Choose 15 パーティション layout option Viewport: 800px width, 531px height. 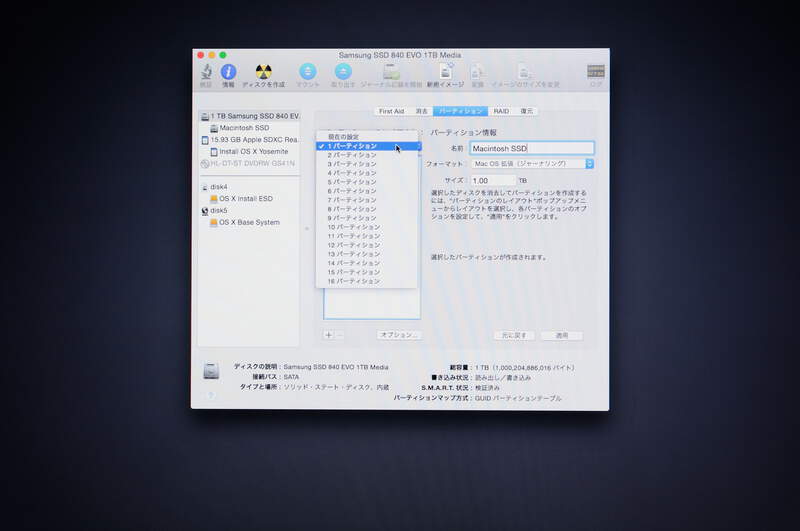point(367,272)
